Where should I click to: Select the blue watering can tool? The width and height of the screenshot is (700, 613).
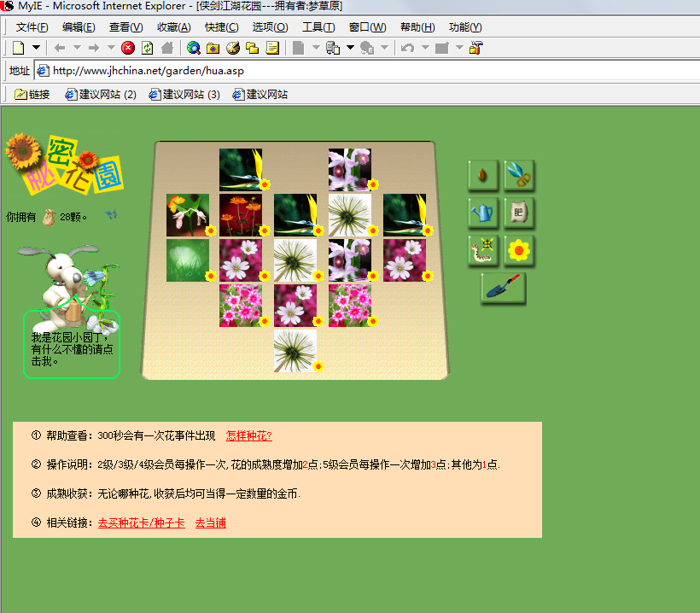[x=483, y=213]
